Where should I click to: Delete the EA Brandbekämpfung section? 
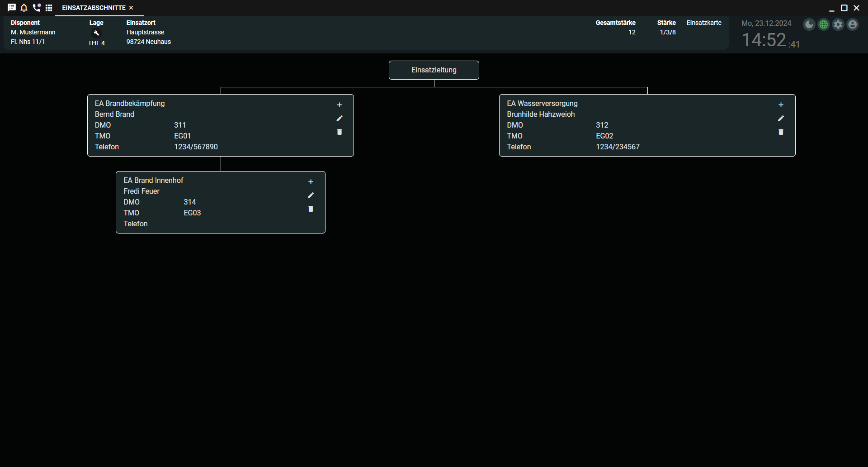(340, 132)
